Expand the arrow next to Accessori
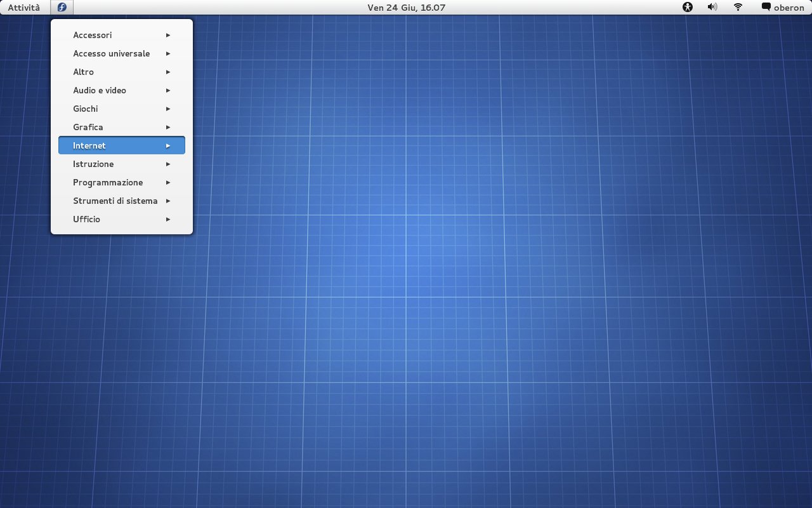The height and width of the screenshot is (508, 812). (168, 35)
